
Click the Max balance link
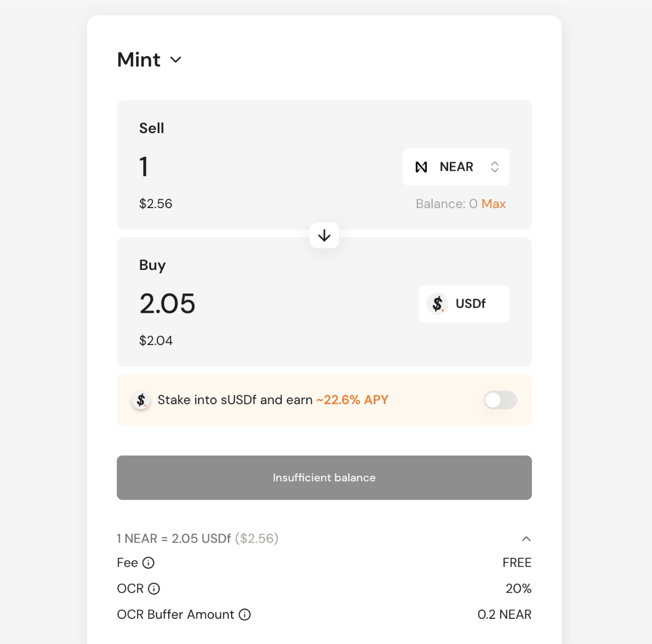click(x=494, y=204)
